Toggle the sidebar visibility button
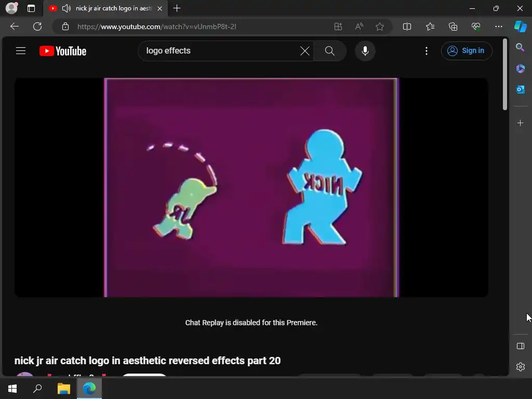The image size is (532, 399). pyautogui.click(x=521, y=346)
